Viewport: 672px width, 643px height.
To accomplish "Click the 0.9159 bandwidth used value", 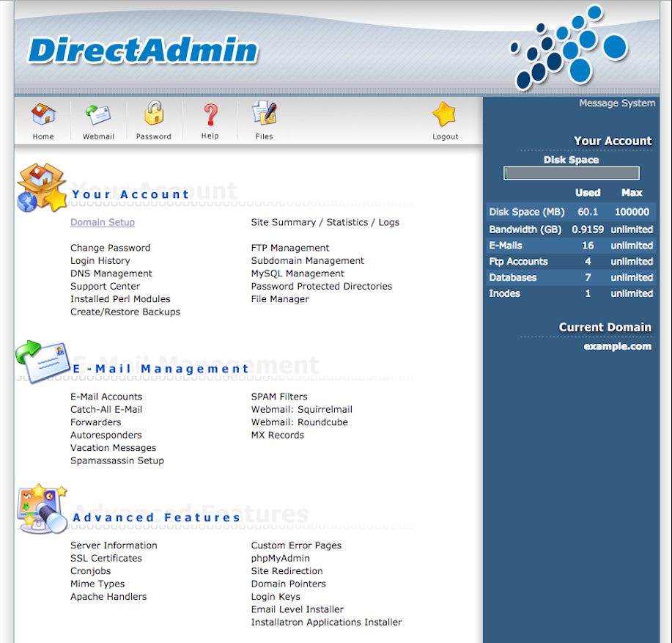I will point(588,229).
